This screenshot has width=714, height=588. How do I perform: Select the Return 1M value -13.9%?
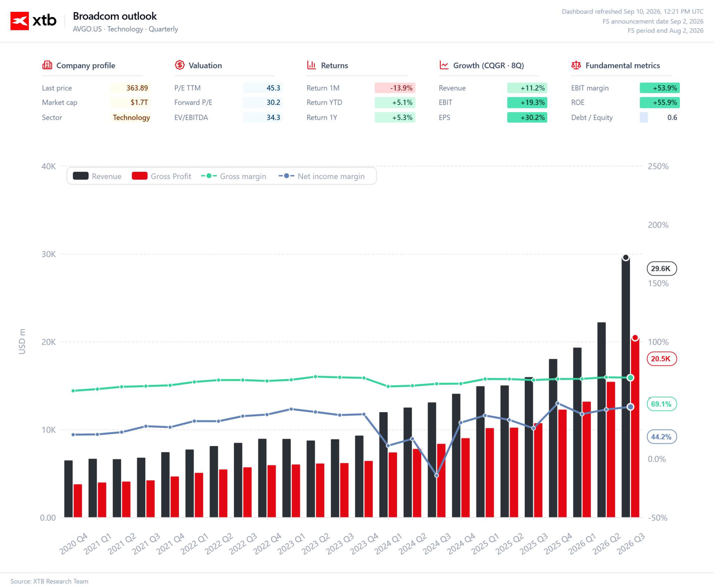[395, 88]
